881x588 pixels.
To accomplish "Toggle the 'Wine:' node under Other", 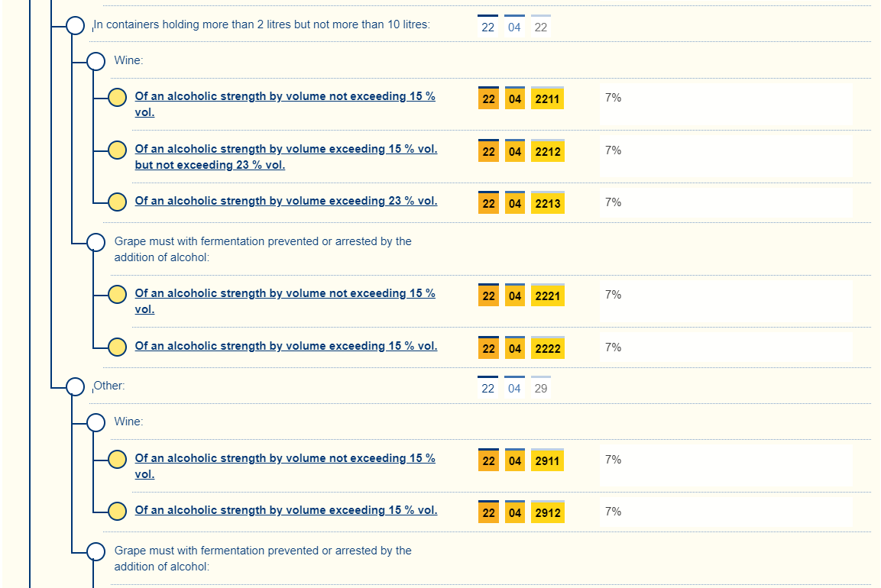I will pos(96,422).
